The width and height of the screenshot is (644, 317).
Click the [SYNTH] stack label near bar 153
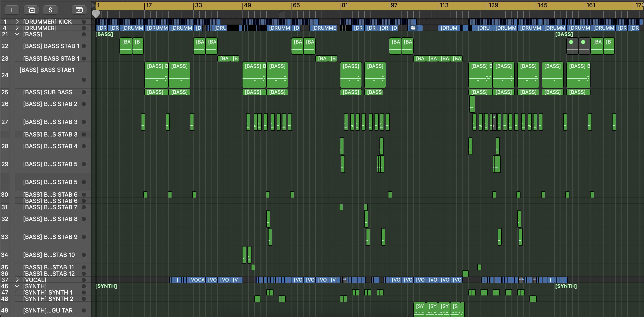coord(566,286)
